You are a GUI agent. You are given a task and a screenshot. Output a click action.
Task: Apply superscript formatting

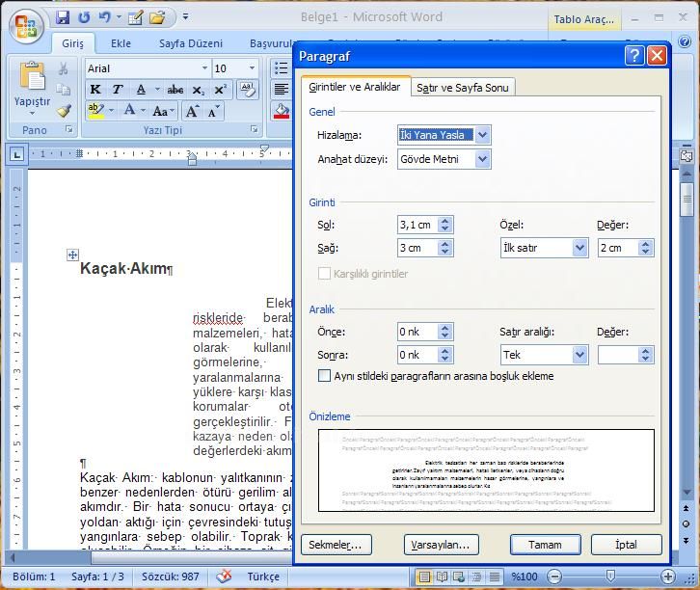pos(220,90)
